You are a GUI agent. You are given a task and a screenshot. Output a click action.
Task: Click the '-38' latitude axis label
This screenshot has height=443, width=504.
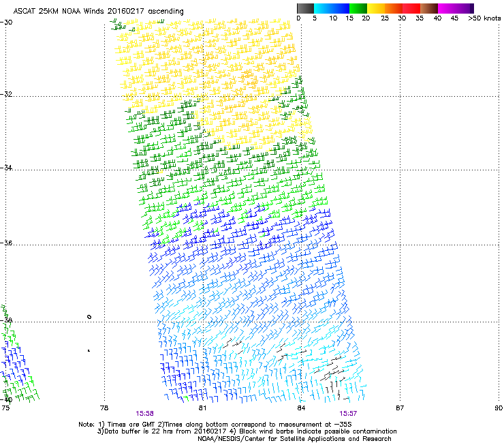pos(6,320)
